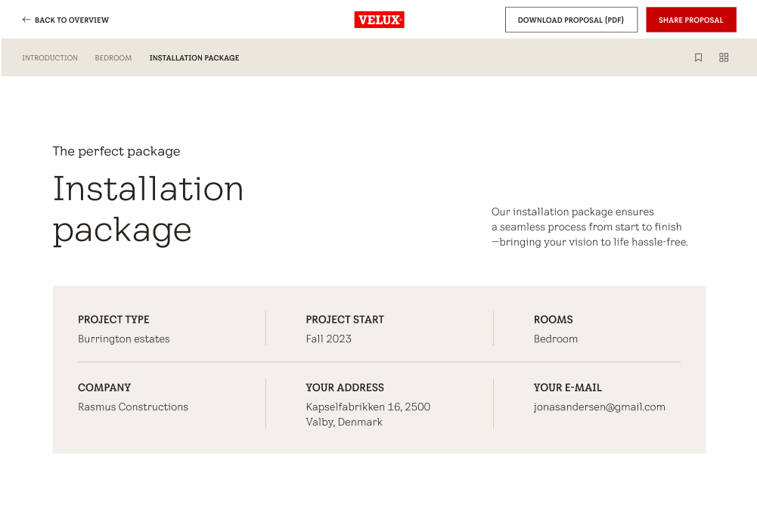Screen dimensions: 757x532
Task: Click the 'Fall 2023' project start value
Action: [x=329, y=339]
